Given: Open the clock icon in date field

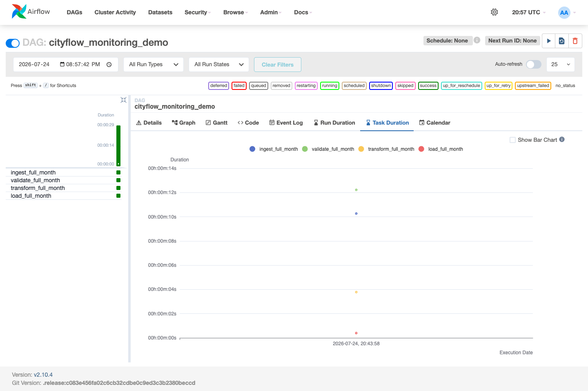Looking at the screenshot, I should pos(109,65).
